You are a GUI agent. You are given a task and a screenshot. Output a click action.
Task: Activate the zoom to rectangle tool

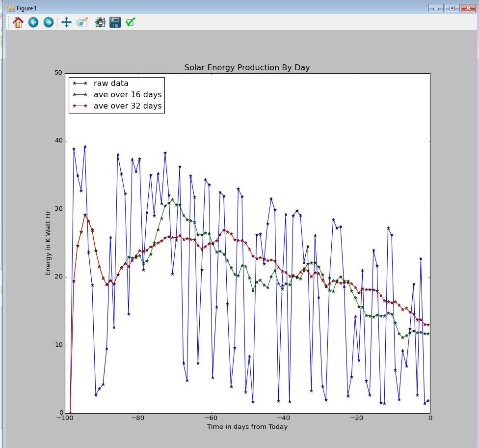[x=82, y=22]
